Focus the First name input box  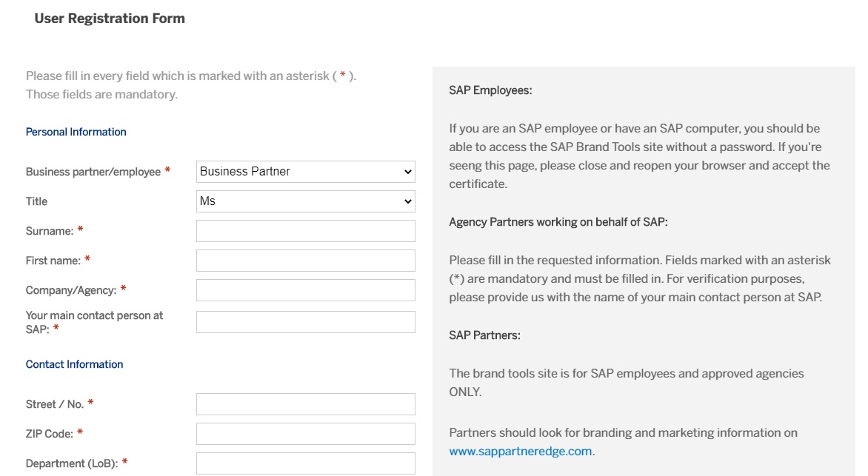click(x=305, y=261)
